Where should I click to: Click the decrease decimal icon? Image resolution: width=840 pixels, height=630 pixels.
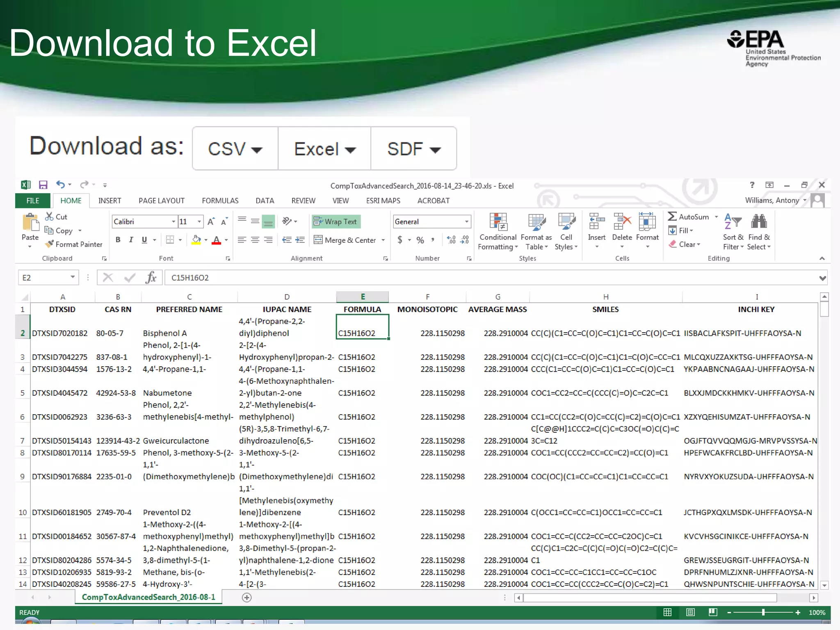[465, 240]
